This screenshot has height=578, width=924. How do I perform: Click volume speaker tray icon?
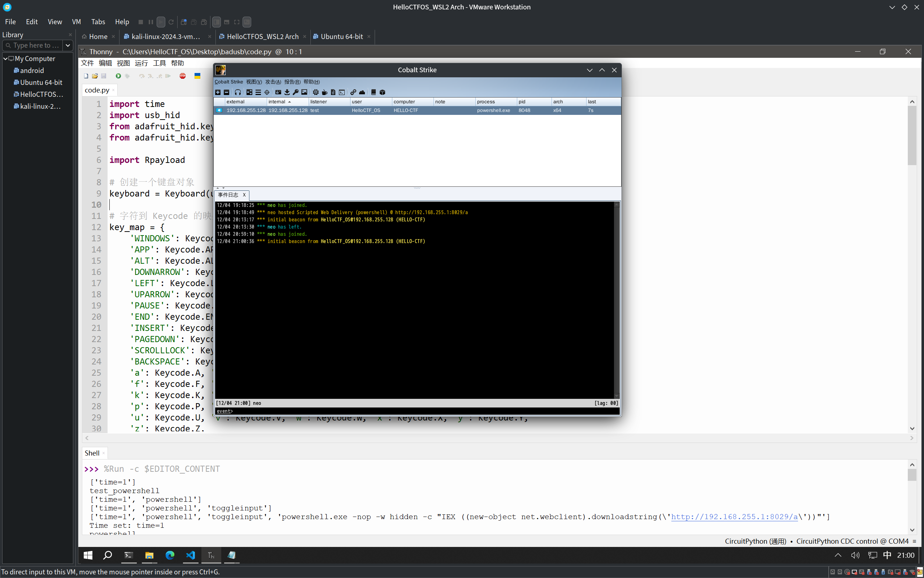pyautogui.click(x=855, y=556)
